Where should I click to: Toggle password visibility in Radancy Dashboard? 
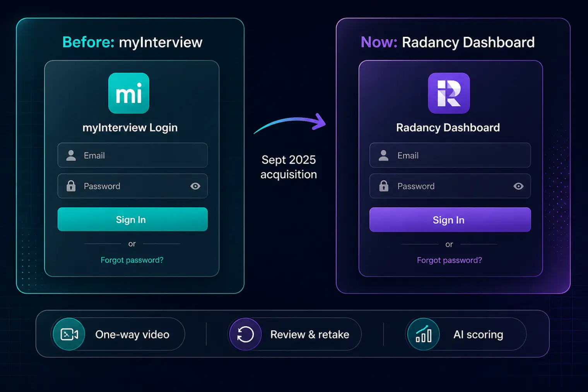tap(518, 186)
